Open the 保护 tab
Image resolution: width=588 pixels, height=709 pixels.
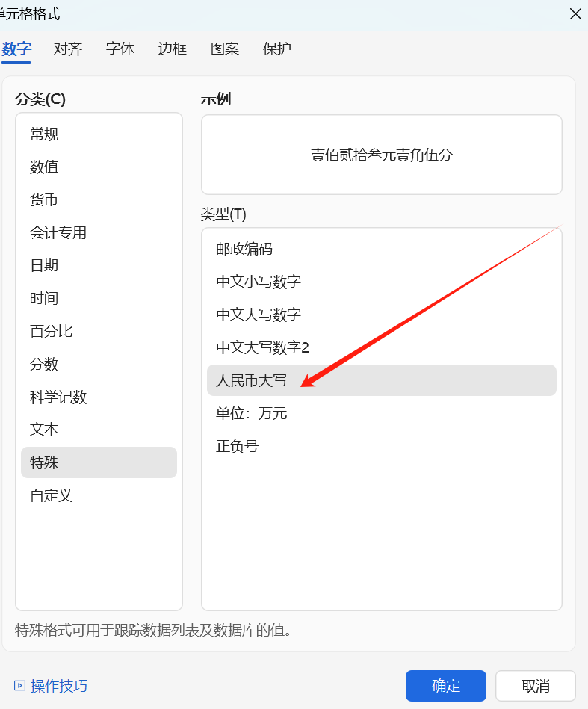pos(277,49)
